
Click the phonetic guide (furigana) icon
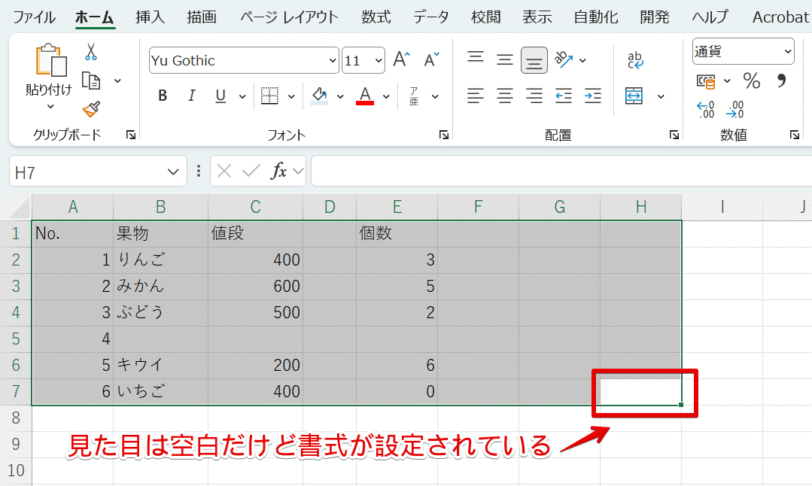[x=413, y=96]
